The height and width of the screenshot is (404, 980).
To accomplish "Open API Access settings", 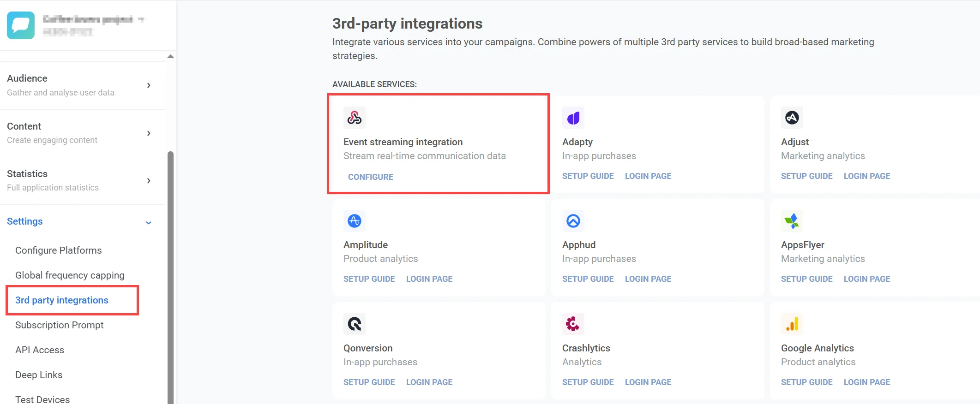I will [40, 350].
